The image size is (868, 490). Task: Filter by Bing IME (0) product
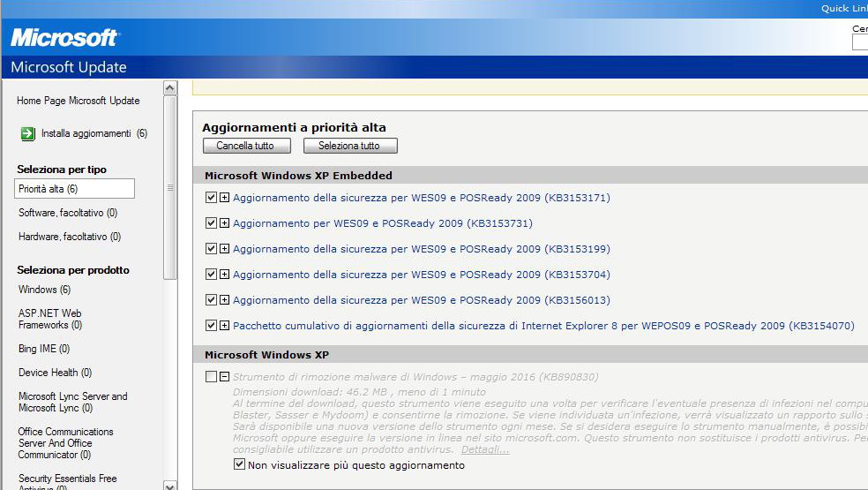point(44,349)
